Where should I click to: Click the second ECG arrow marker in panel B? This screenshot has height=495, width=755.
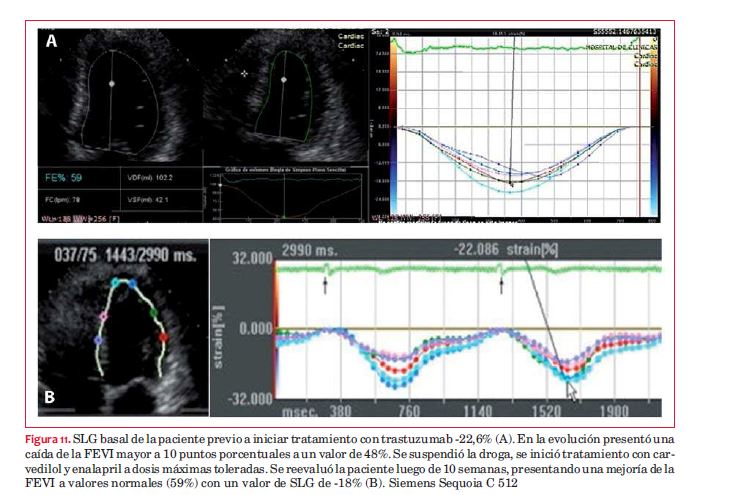pyautogui.click(x=501, y=285)
